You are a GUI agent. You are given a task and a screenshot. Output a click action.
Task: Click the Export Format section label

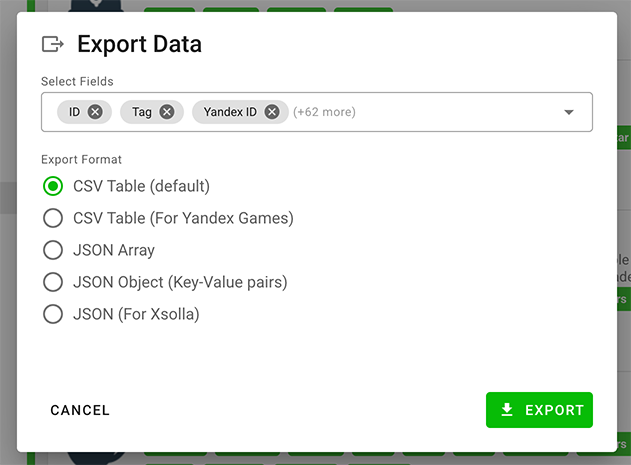tap(82, 159)
